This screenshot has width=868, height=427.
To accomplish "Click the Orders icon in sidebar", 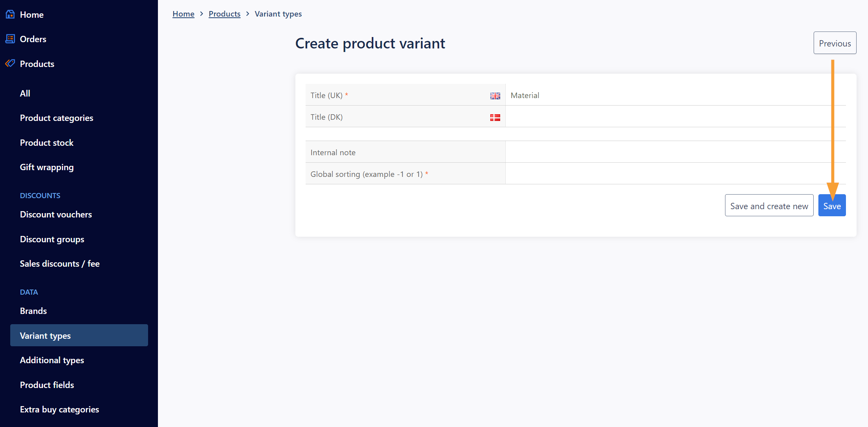I will (10, 38).
